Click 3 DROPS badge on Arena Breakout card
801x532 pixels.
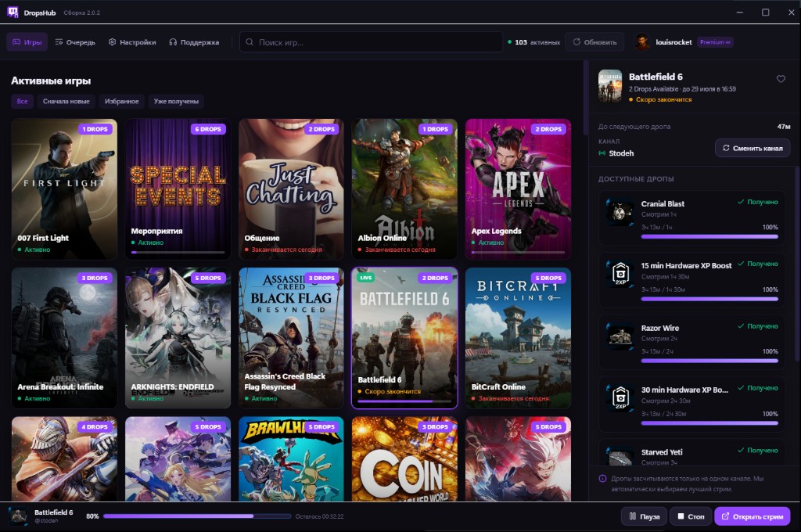click(x=95, y=278)
